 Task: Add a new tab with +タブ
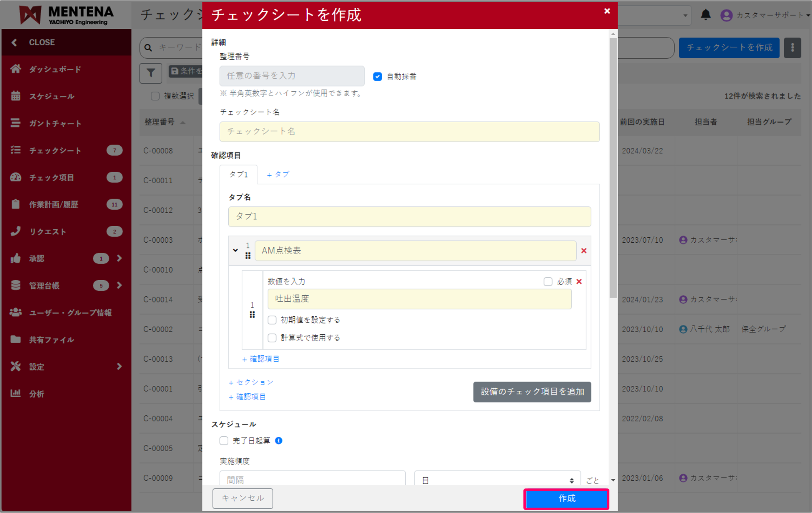coord(277,174)
